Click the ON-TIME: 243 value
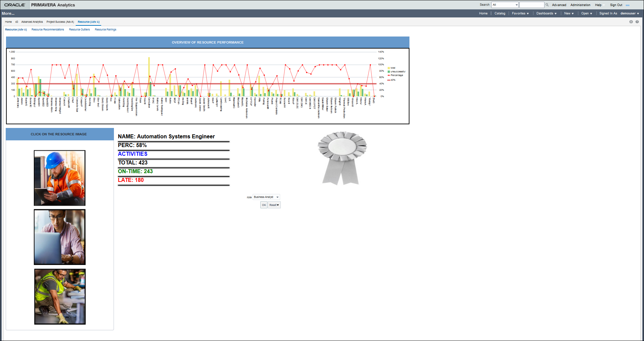The image size is (644, 341). click(x=135, y=171)
